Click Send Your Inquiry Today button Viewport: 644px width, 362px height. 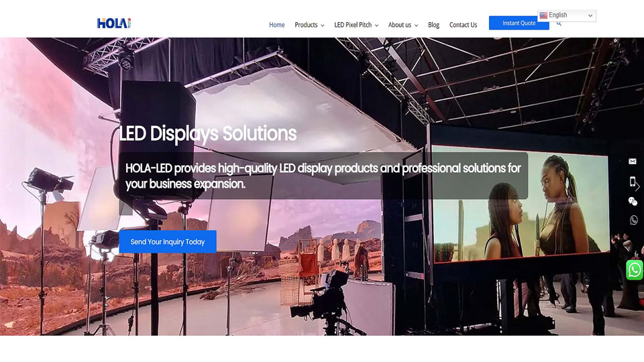(168, 242)
